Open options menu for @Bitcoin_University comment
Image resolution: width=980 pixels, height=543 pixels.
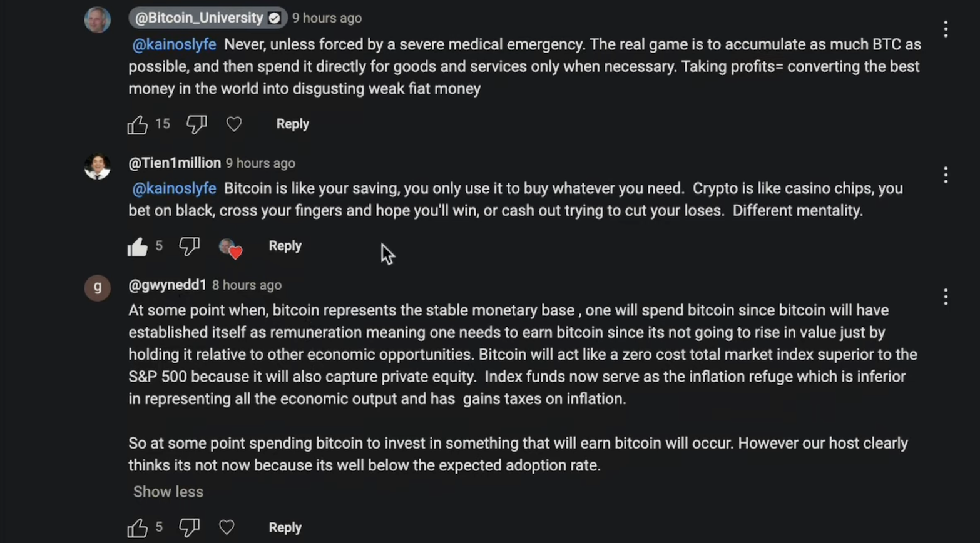(x=946, y=29)
